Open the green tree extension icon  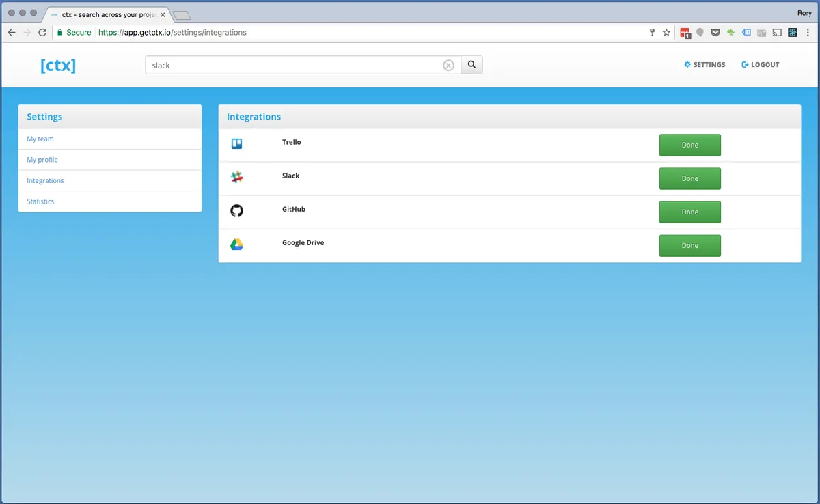pyautogui.click(x=730, y=32)
